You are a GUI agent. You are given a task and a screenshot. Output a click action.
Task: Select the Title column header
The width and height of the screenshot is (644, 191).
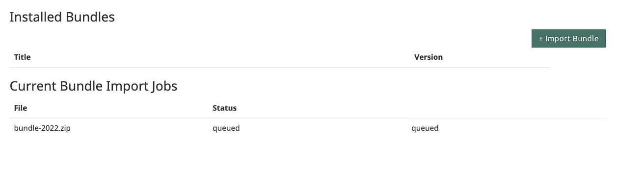[x=23, y=57]
